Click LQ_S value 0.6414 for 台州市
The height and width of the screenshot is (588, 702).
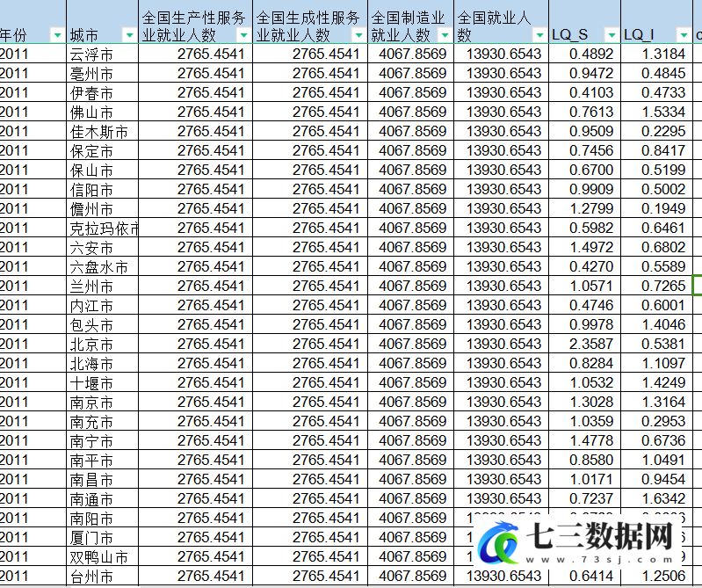591,576
